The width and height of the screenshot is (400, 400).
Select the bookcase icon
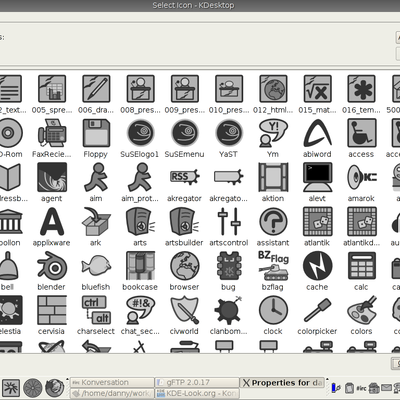(x=140, y=266)
